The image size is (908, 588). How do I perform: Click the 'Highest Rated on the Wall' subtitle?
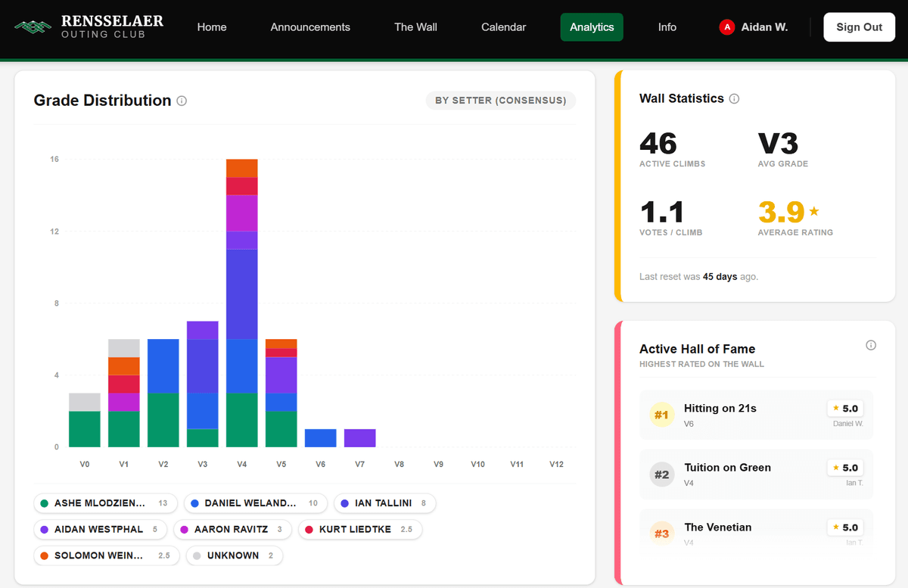[x=701, y=364]
